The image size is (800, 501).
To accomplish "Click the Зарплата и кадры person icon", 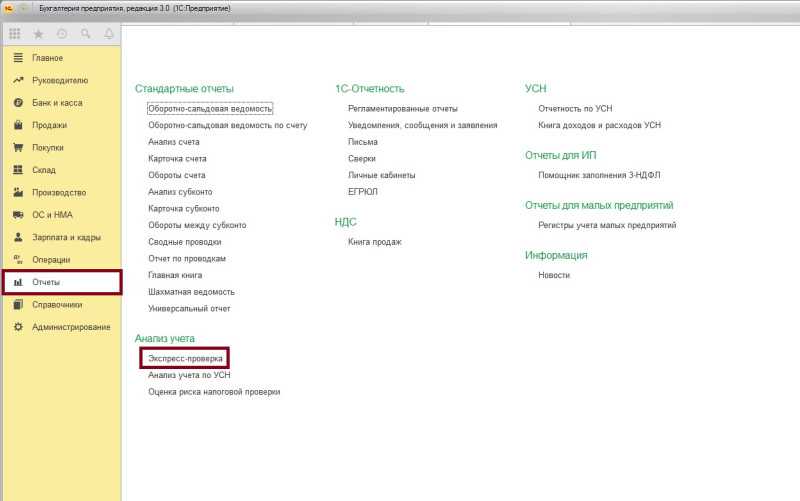I will pos(18,237).
